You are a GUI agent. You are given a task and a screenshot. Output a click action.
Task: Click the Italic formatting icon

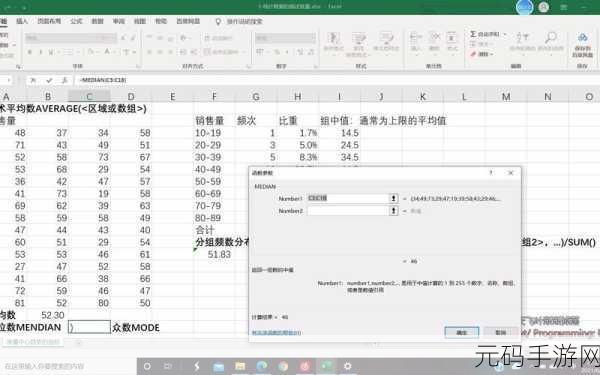point(41,52)
